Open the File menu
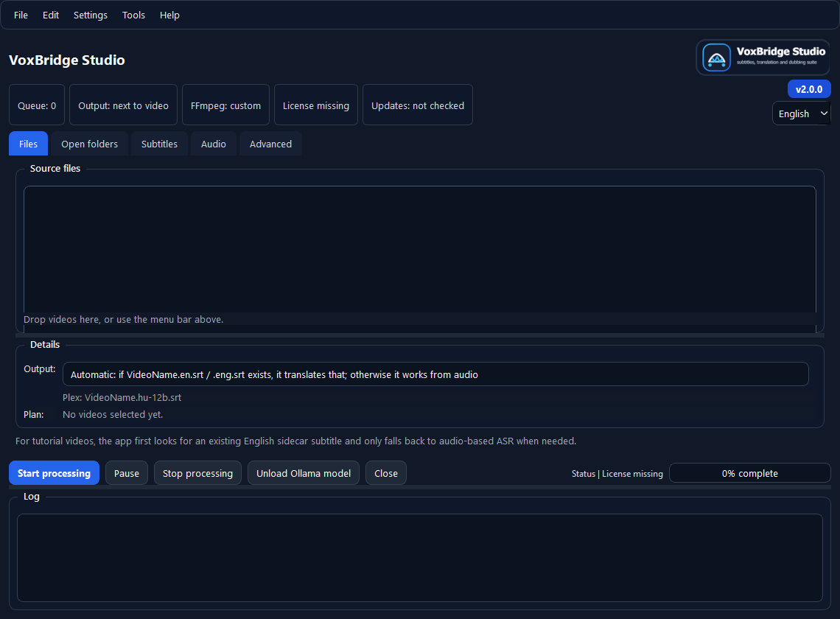 click(21, 15)
